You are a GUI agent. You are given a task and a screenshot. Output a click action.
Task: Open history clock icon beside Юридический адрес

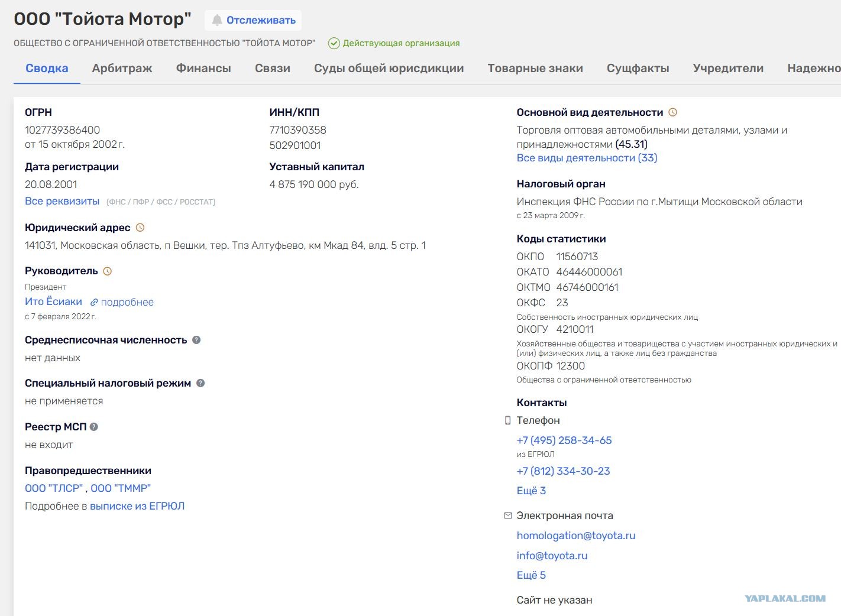coord(140,228)
